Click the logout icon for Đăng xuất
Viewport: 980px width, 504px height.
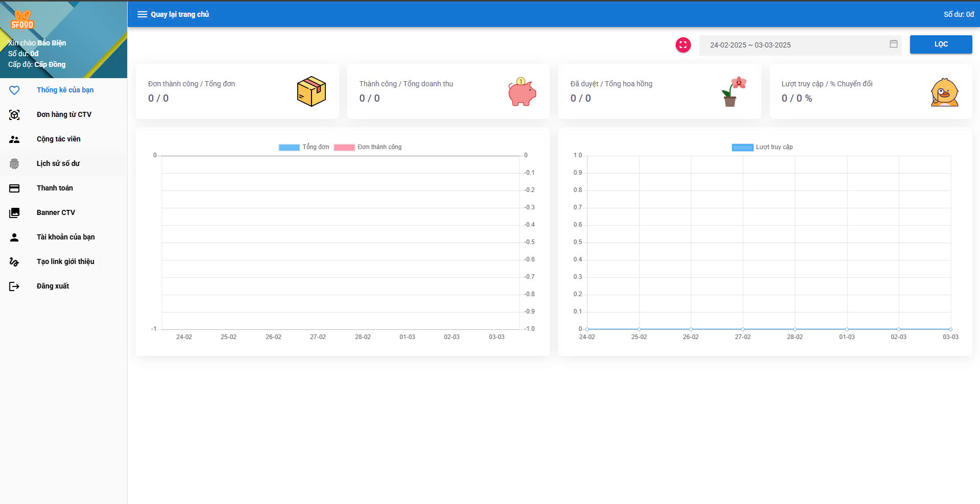pyautogui.click(x=14, y=286)
